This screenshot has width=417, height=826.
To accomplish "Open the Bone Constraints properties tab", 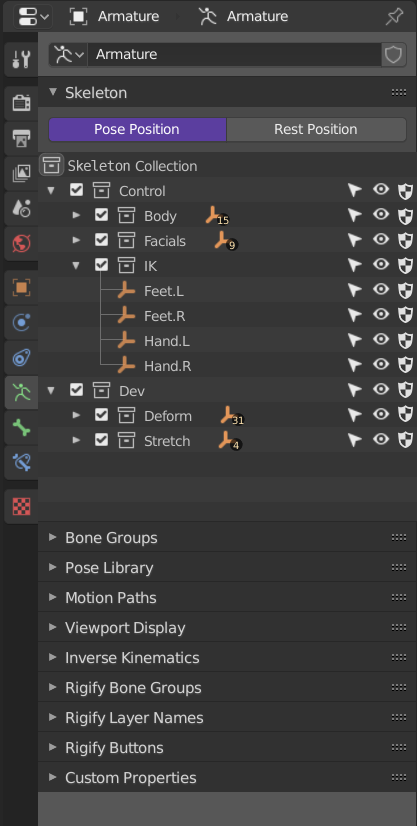I will coord(21,463).
